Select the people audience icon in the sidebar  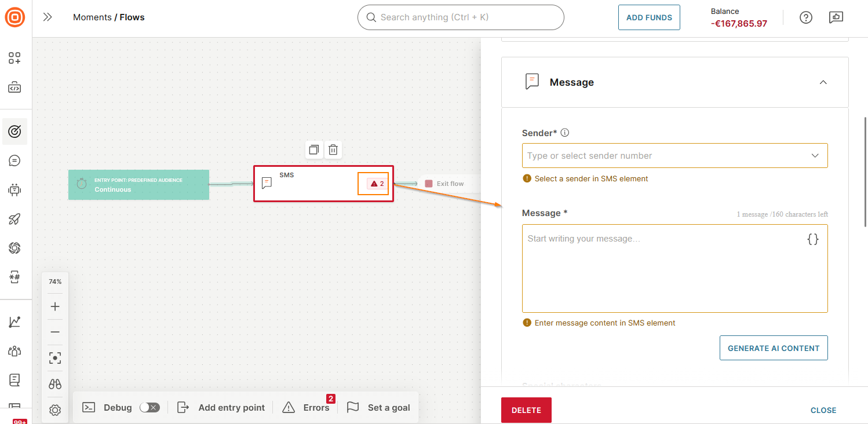click(16, 350)
